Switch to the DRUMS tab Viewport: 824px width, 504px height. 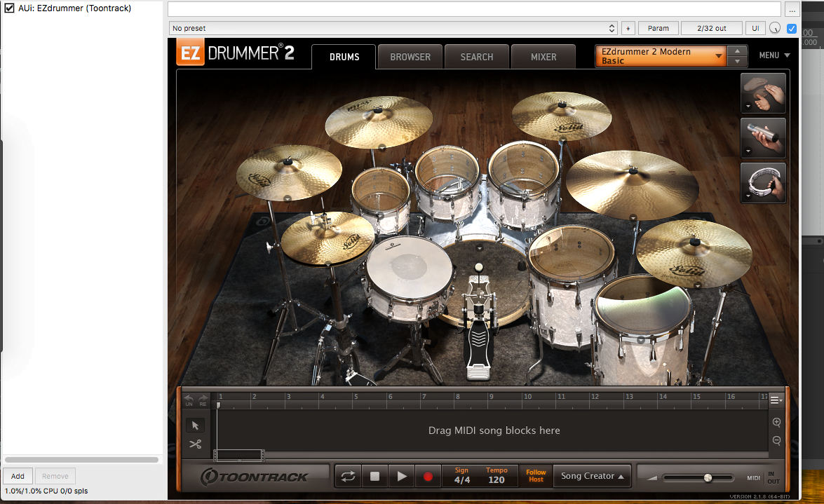pos(344,57)
